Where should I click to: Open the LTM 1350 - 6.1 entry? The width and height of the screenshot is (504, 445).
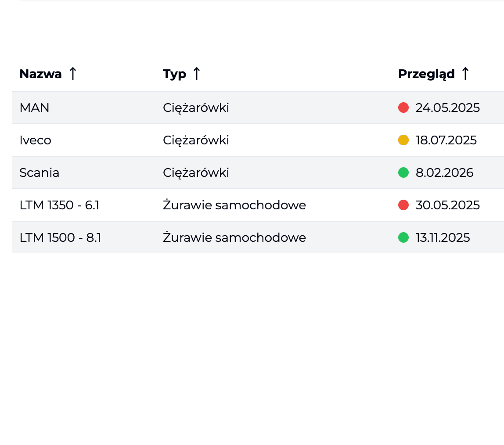coord(59,205)
